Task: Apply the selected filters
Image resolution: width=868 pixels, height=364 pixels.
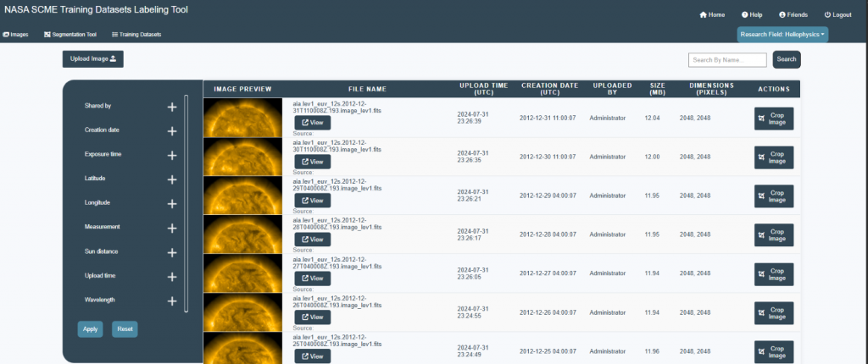Action: (x=90, y=329)
